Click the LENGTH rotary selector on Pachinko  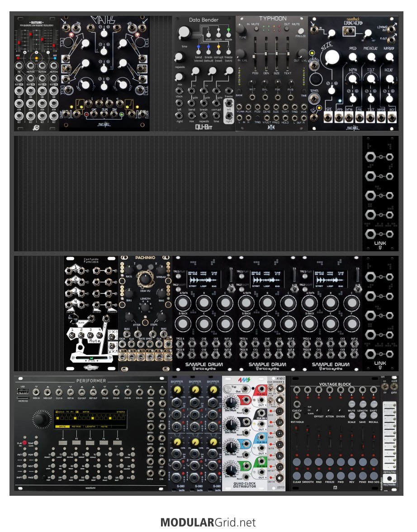[145, 308]
